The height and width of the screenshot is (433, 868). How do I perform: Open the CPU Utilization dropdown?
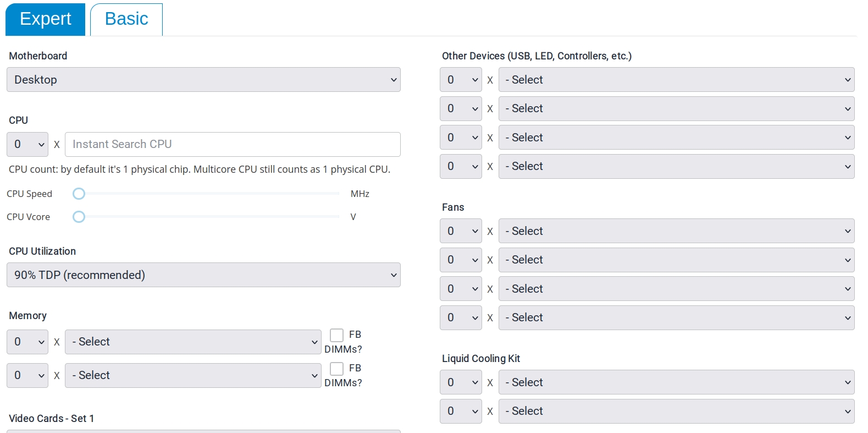tap(203, 275)
